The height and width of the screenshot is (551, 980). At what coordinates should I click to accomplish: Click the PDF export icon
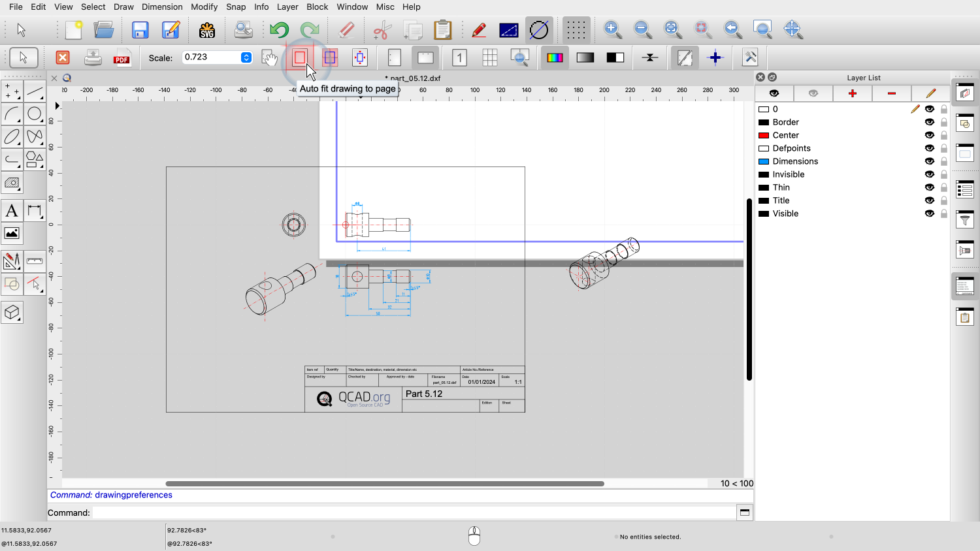pyautogui.click(x=122, y=58)
